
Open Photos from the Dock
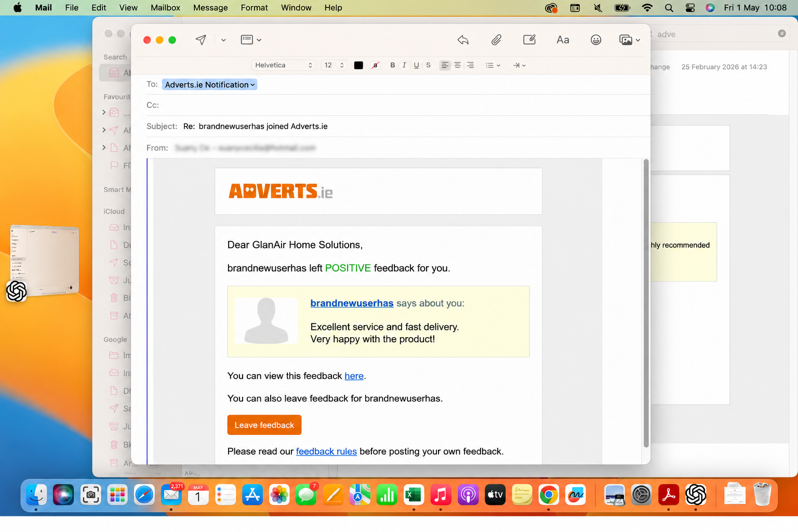[x=279, y=495]
